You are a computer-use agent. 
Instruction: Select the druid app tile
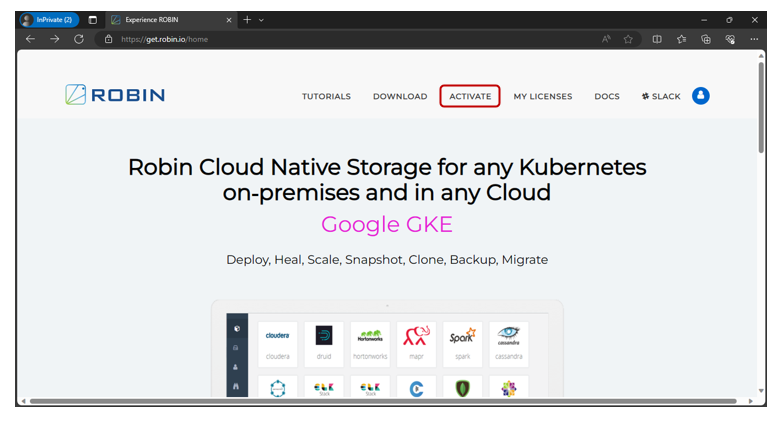pos(324,344)
